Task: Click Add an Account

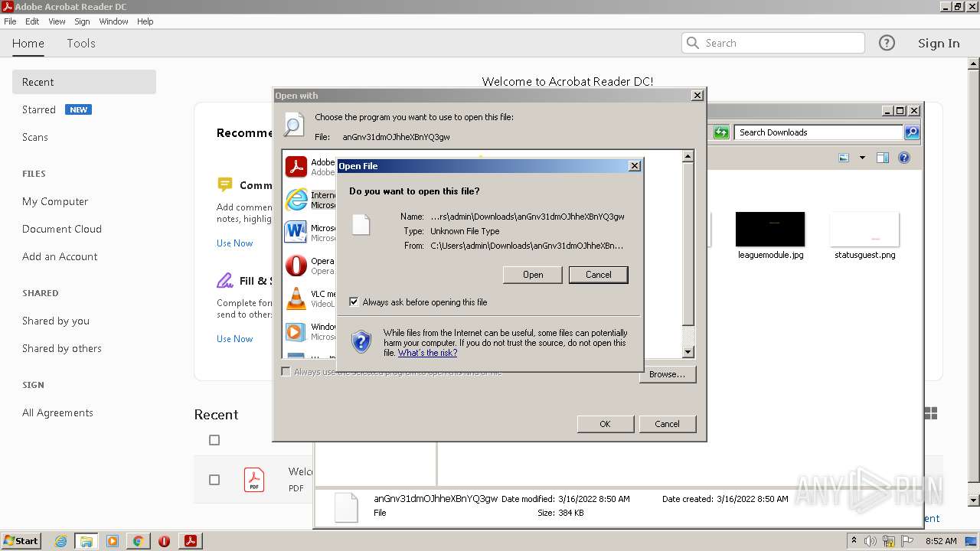Action: point(60,256)
